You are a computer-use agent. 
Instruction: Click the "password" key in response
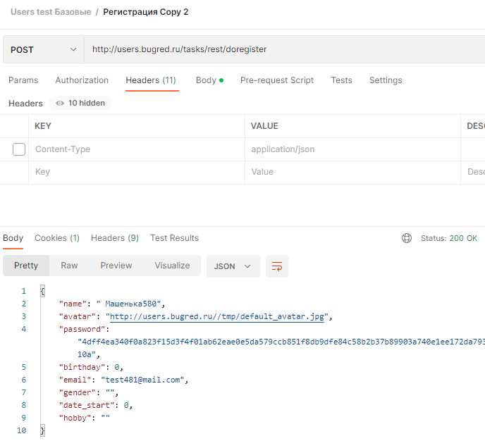82,329
